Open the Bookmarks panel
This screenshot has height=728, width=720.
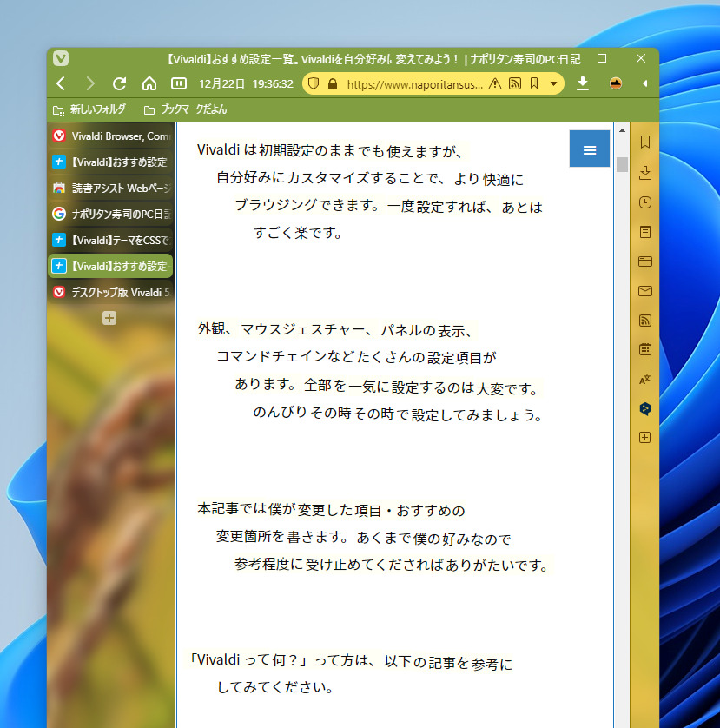point(644,142)
